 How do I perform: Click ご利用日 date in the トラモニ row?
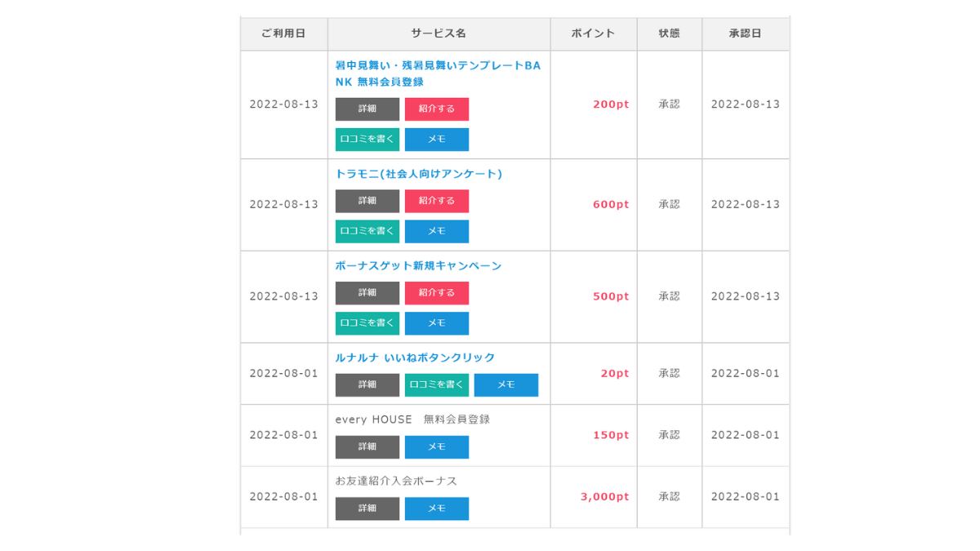(x=284, y=205)
